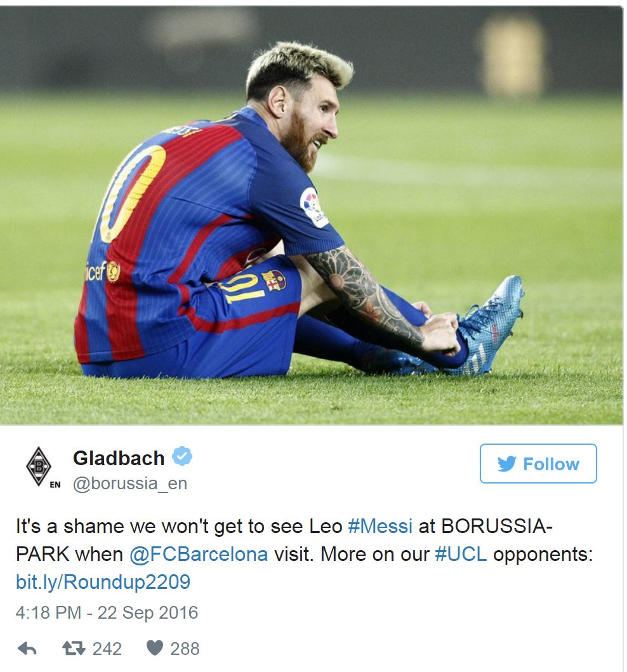Click the 4:18 PM - 22 Sep 2016 timestamp
Viewport: 627px width, 672px height.
(x=107, y=612)
